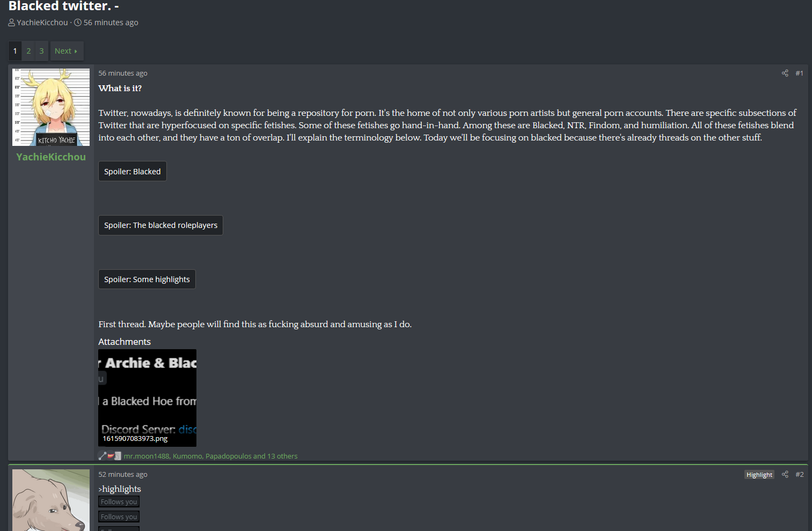Open reactions list mr.moon1488, Kumomo, Papadopoulos

pos(210,456)
